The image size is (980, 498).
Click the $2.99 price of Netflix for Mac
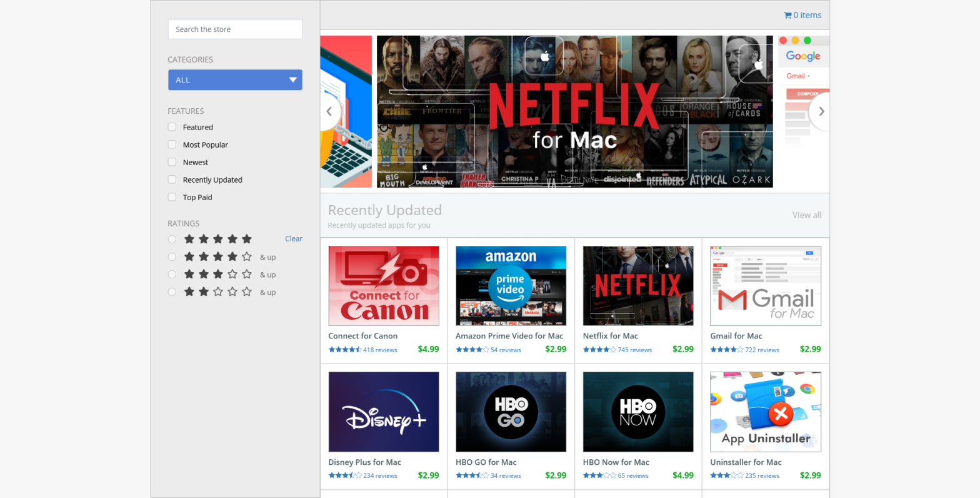(683, 349)
